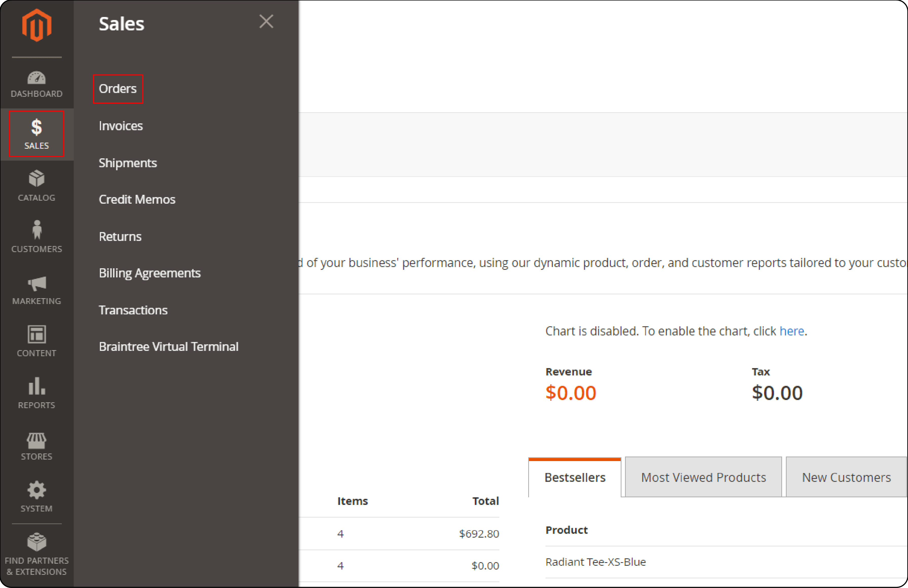Open Find Partners & Extensions
This screenshot has width=908, height=588.
(36, 556)
